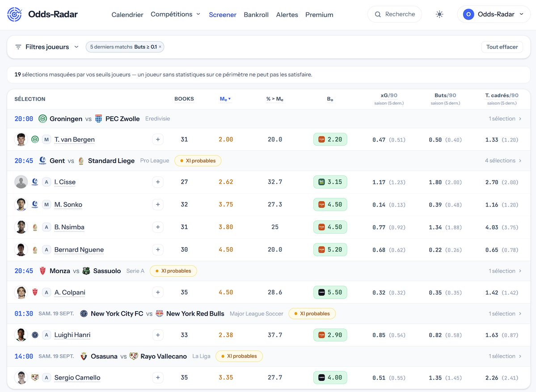536x392 pixels.
Task: Click the Rayo Vallecano crest in match header
Action: [134, 356]
